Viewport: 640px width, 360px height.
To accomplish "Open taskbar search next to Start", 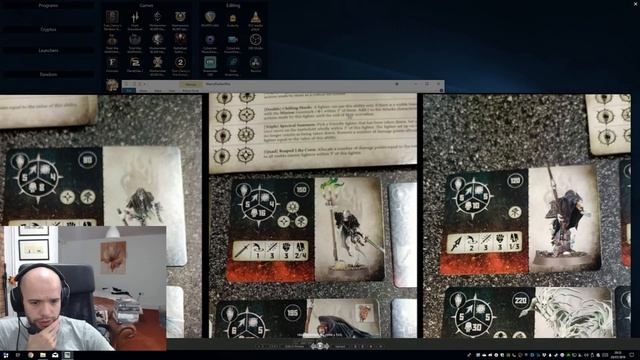I will (18, 355).
